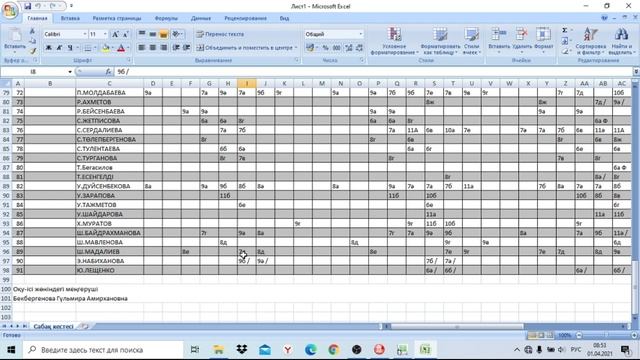640x360 pixels.
Task: Open the Вид ribbon tab
Action: [x=284, y=18]
